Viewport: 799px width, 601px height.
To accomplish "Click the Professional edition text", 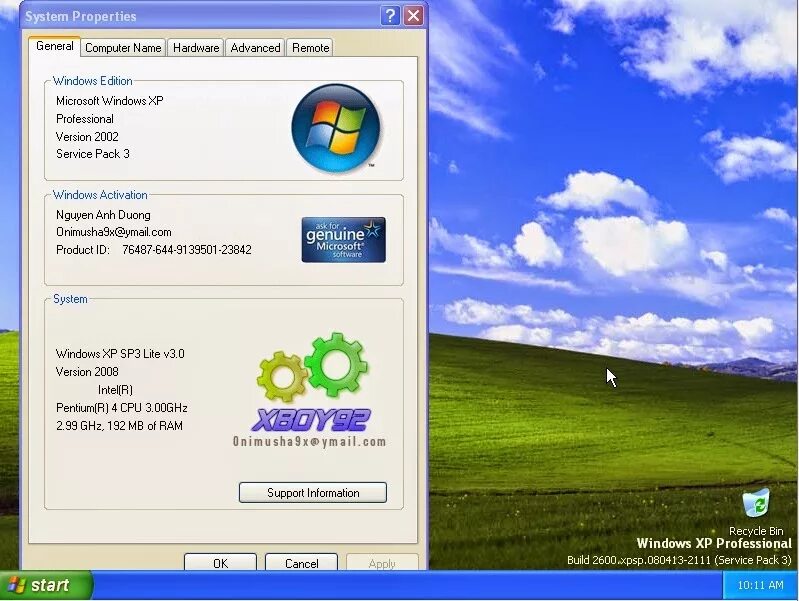I will click(x=85, y=119).
